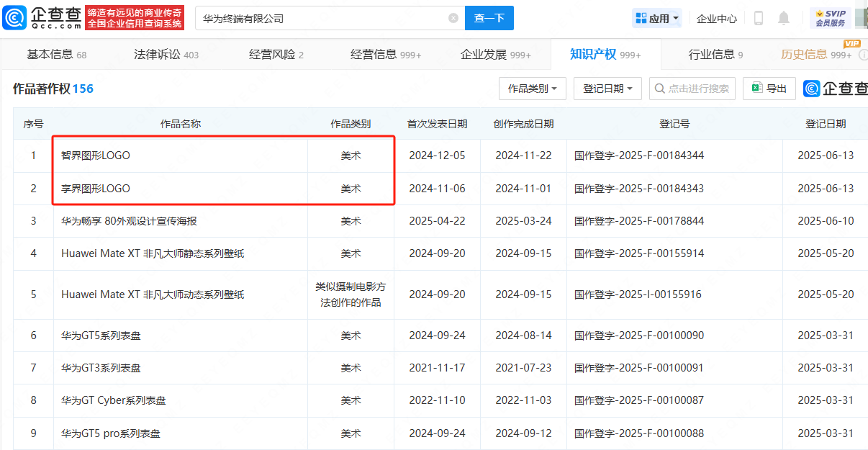This screenshot has width=868, height=450.
Task: Select the 华为GT Cyber系列表盘 work name
Action: click(x=114, y=400)
